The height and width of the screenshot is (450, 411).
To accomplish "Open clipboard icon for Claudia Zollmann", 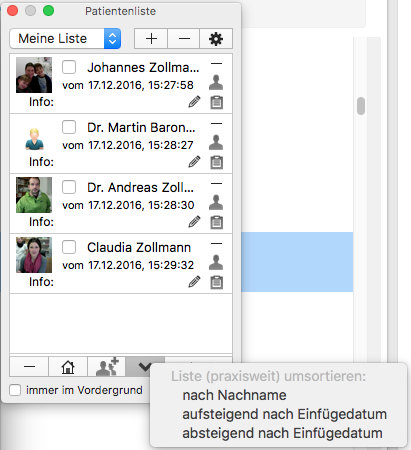I will point(217,282).
